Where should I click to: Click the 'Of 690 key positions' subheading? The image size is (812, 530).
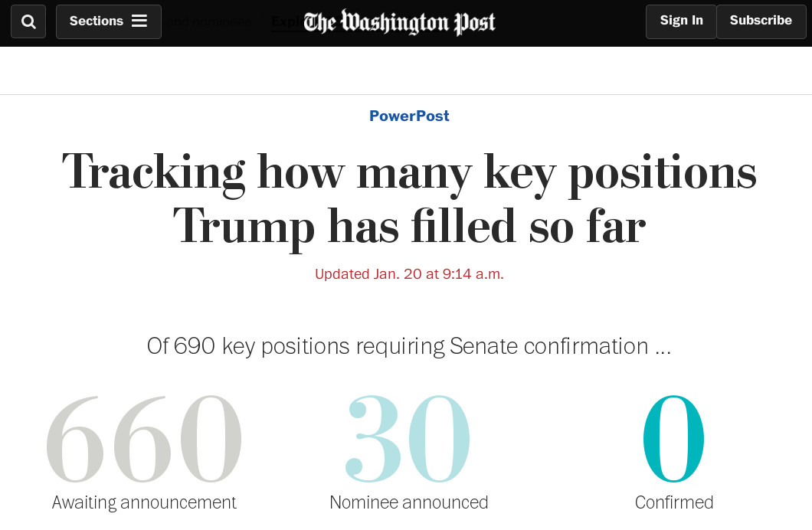[x=409, y=346]
